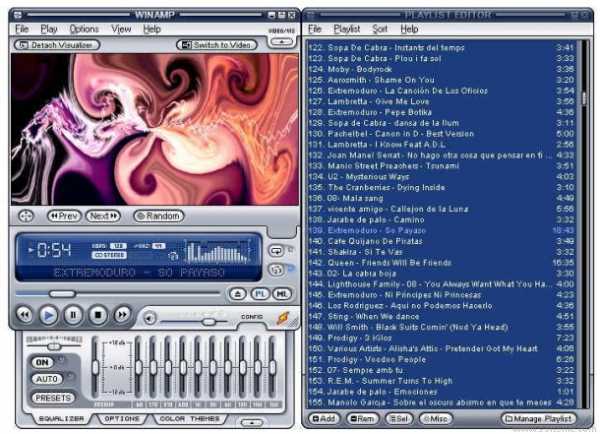Click the Eject open file button
Image resolution: width=600 pixels, height=434 pixels.
click(238, 294)
